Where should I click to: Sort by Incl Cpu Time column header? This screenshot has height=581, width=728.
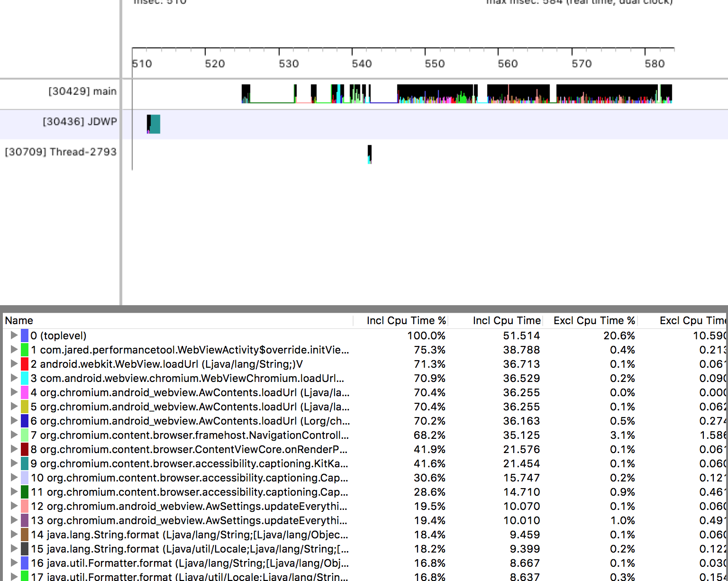(506, 321)
